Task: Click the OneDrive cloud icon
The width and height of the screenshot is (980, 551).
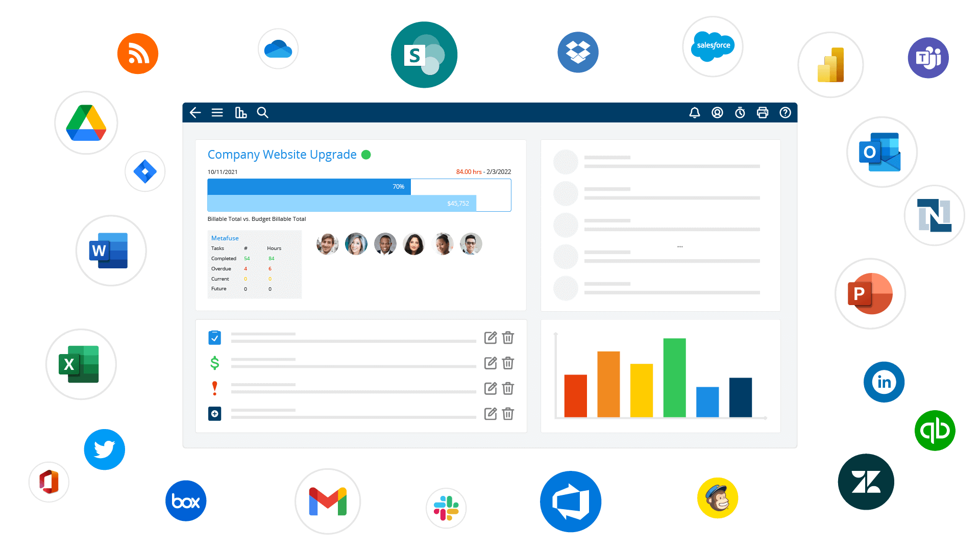Action: (x=278, y=49)
